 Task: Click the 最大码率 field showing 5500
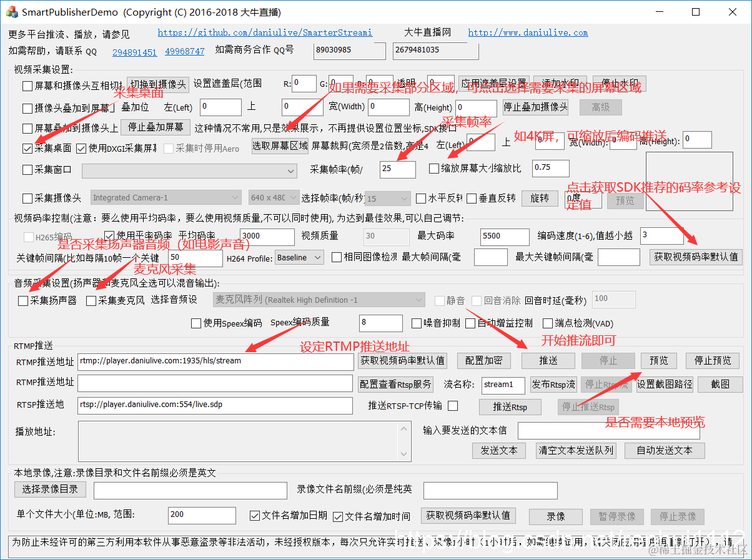click(505, 237)
